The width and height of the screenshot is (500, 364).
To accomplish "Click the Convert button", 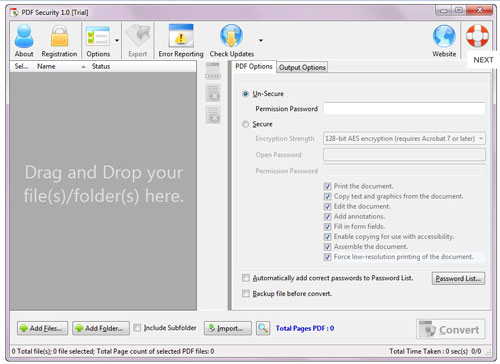I will (x=450, y=329).
